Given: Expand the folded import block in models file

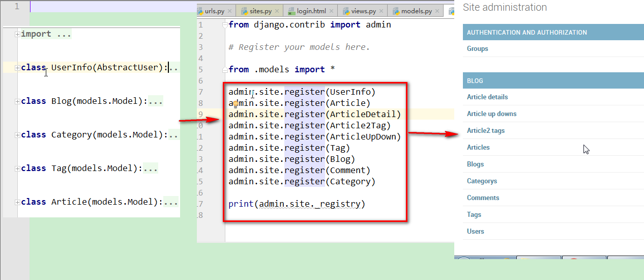Looking at the screenshot, I should [x=17, y=34].
